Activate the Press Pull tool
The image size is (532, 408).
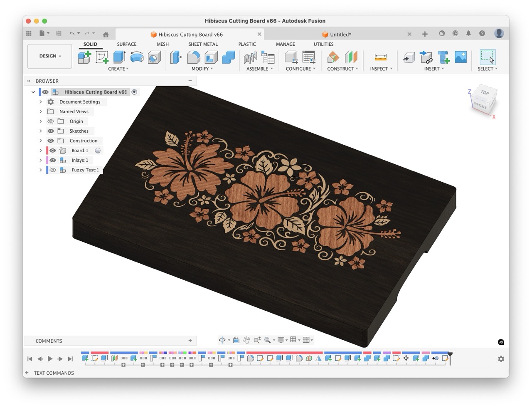[x=175, y=57]
